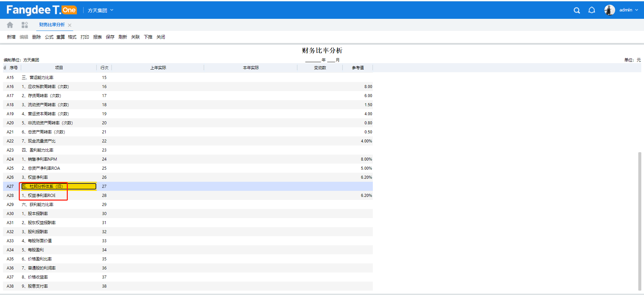Open the 格式 toolbar item

pyautogui.click(x=72, y=37)
